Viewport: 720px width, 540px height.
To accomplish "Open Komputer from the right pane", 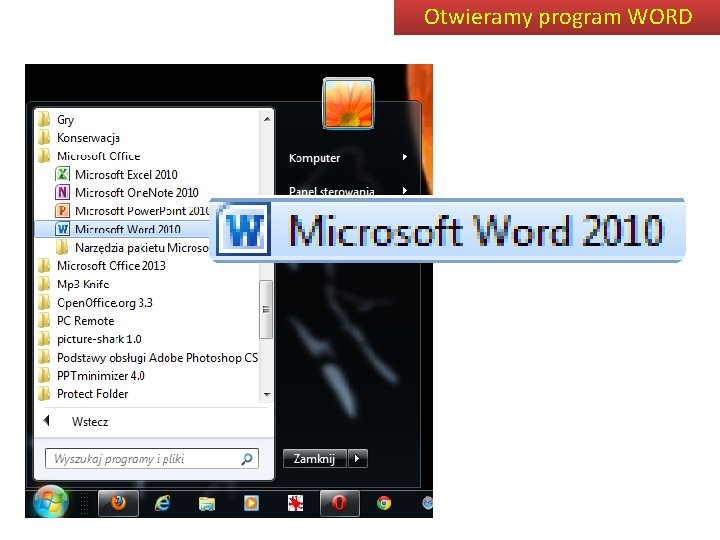I will pos(315,158).
